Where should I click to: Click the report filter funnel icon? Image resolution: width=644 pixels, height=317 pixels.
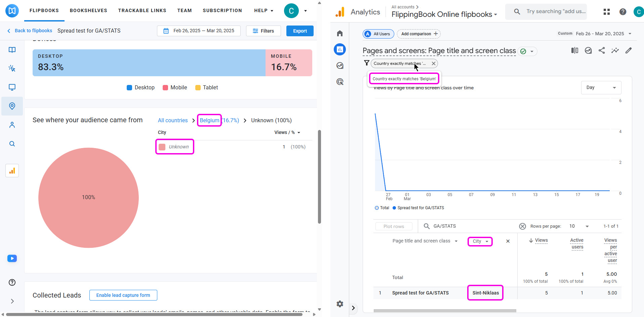tap(367, 63)
